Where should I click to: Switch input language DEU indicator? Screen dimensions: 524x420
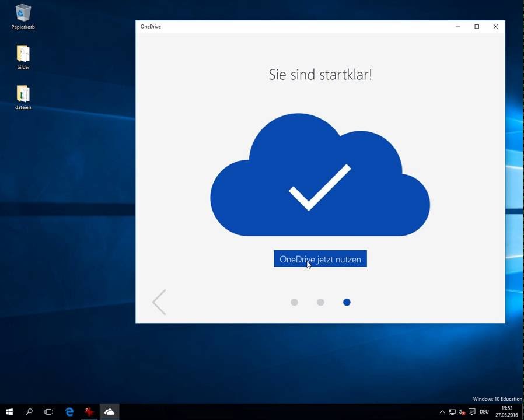point(484,412)
